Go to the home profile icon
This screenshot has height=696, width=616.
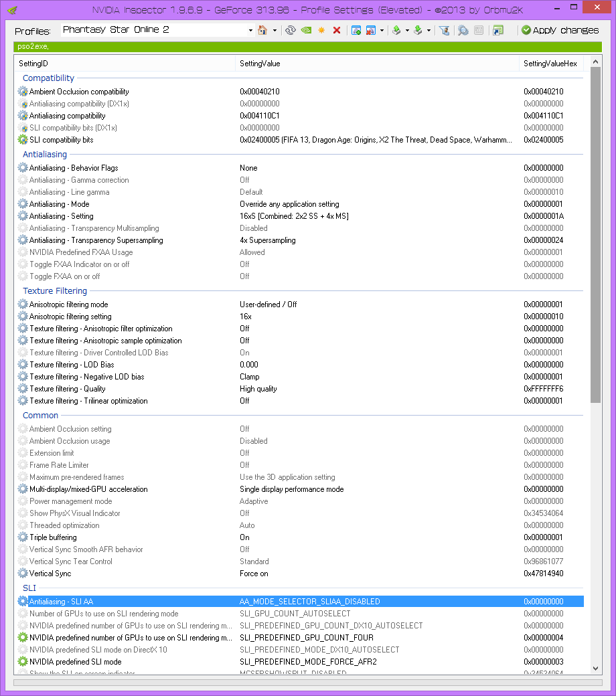tap(262, 30)
